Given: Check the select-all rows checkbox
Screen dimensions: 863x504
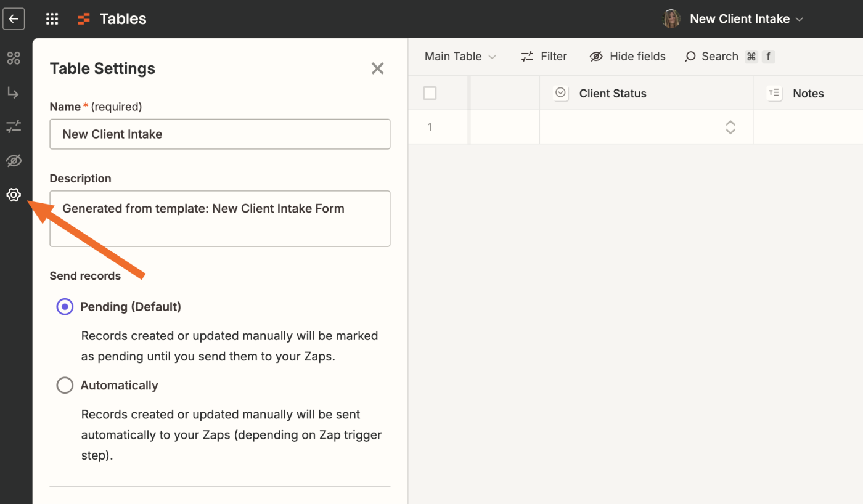Looking at the screenshot, I should pos(430,93).
